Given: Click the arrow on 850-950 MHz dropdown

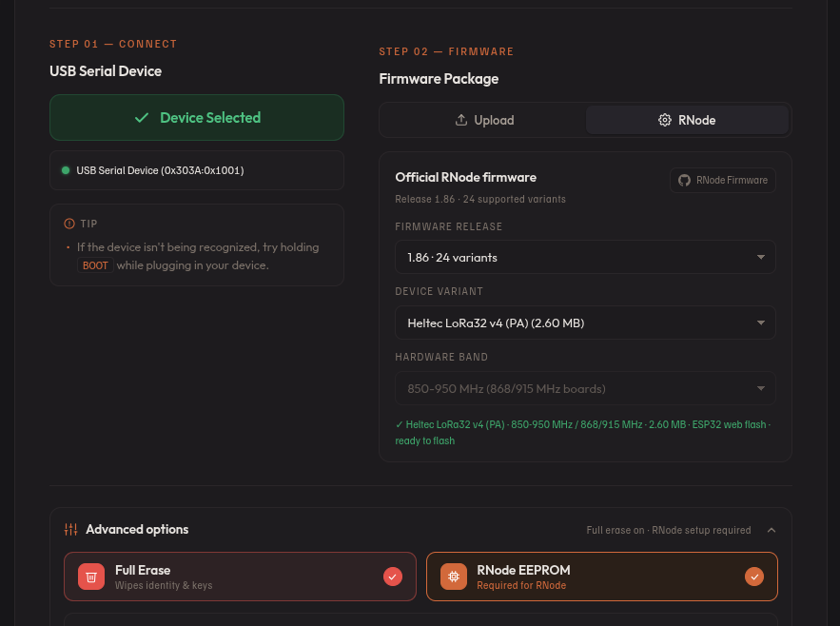Looking at the screenshot, I should 761,388.
